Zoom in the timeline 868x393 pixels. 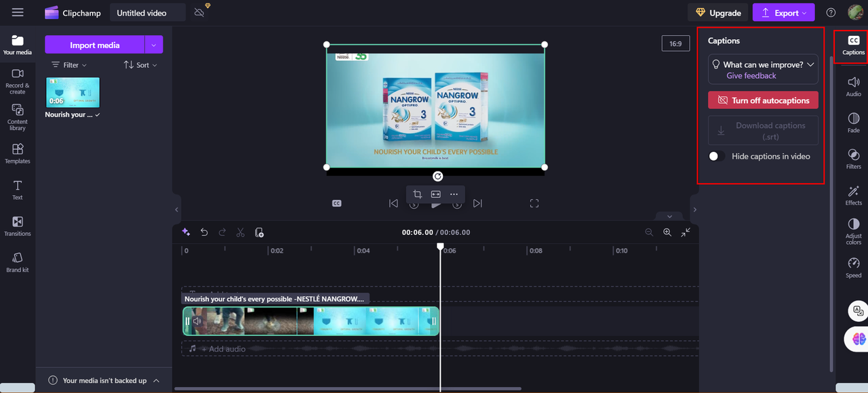[667, 232]
